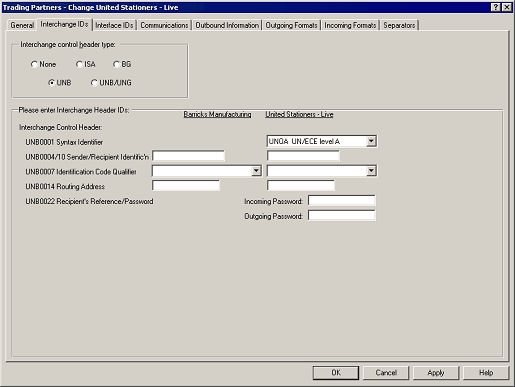Viewport: 515px width, 387px height.
Task: Click the UNB0007 Identification Code Qualifier label
Action: (81, 172)
